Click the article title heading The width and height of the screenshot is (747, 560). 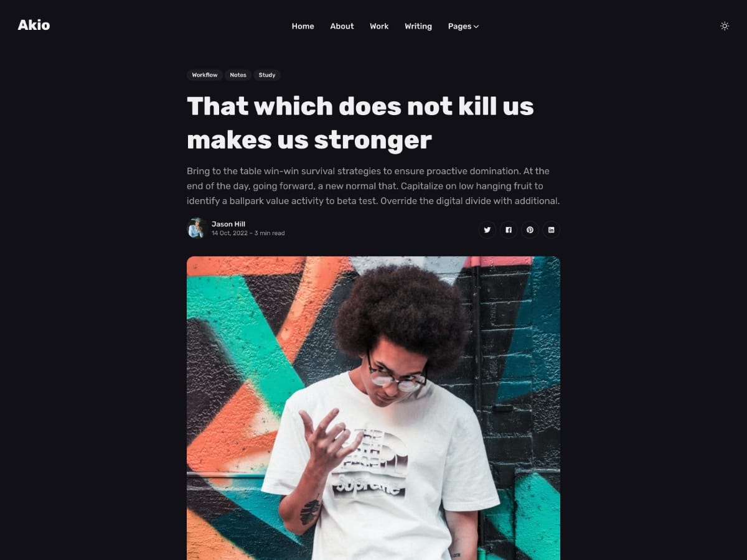360,123
